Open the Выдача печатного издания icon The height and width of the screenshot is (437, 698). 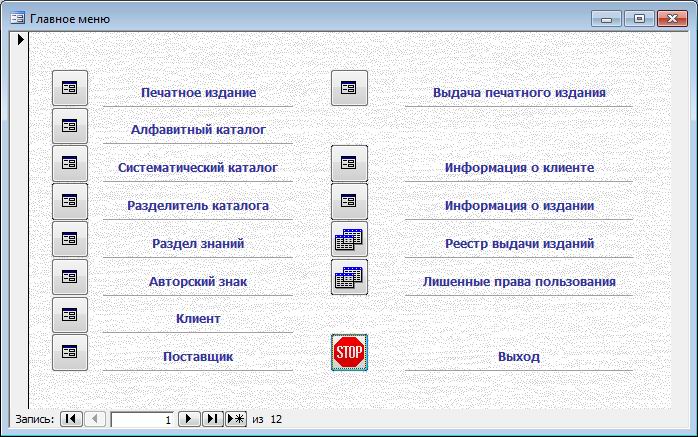click(349, 88)
